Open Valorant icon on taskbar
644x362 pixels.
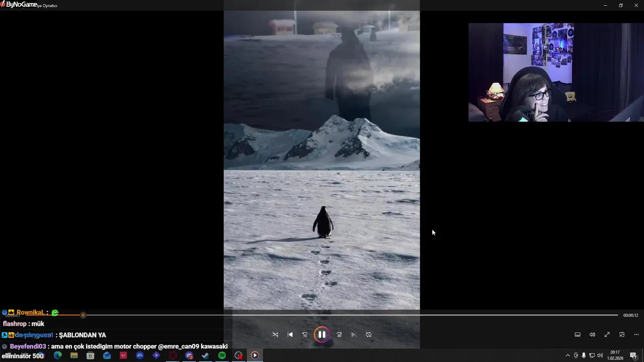click(123, 355)
